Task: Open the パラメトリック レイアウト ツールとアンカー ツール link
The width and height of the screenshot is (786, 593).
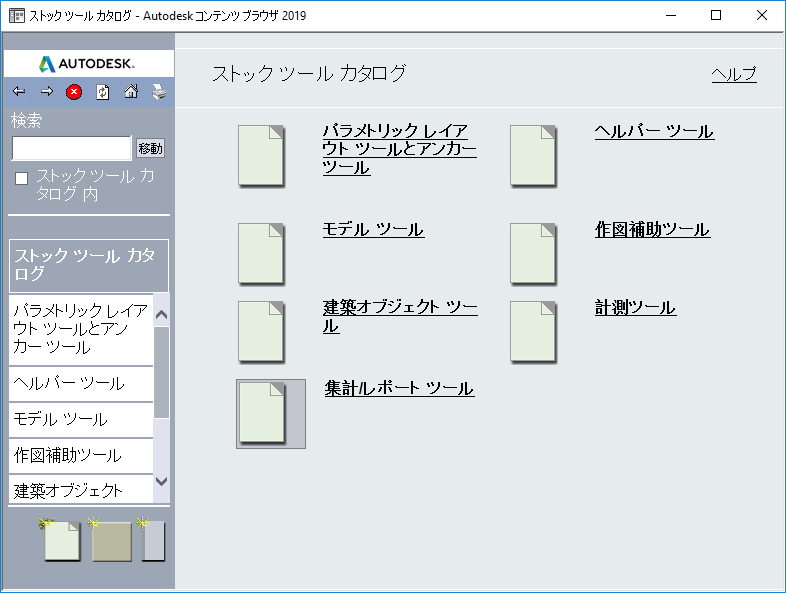Action: (x=399, y=149)
